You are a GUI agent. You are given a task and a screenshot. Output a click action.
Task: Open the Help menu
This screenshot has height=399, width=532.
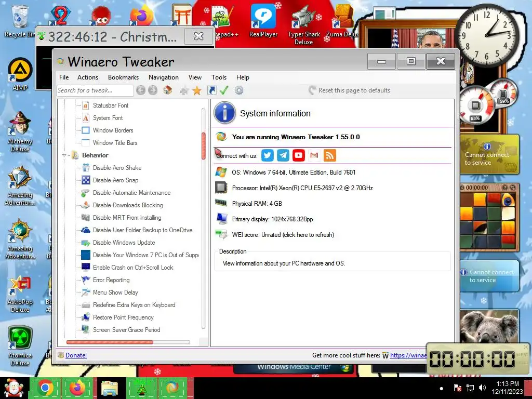click(x=243, y=77)
